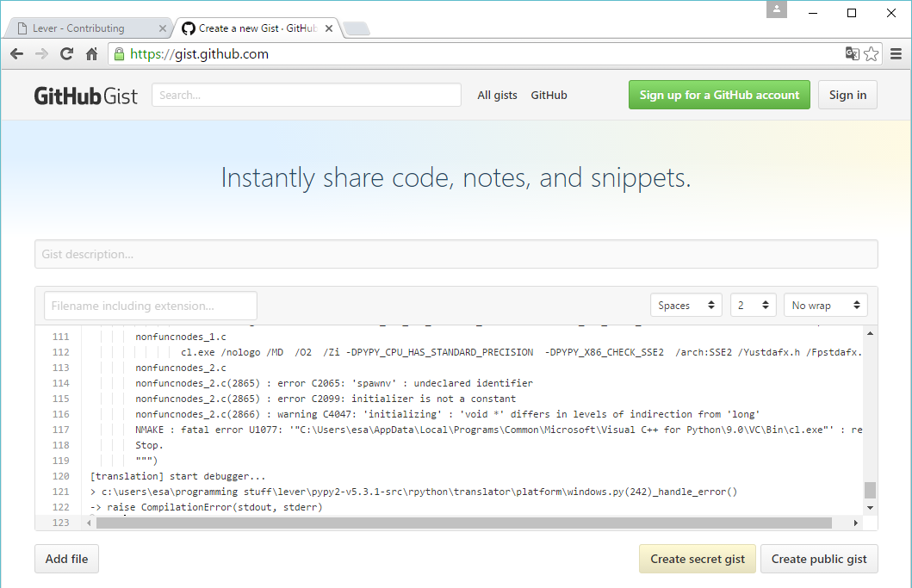Click the browser back arrow
The image size is (912, 588).
pyautogui.click(x=17, y=54)
